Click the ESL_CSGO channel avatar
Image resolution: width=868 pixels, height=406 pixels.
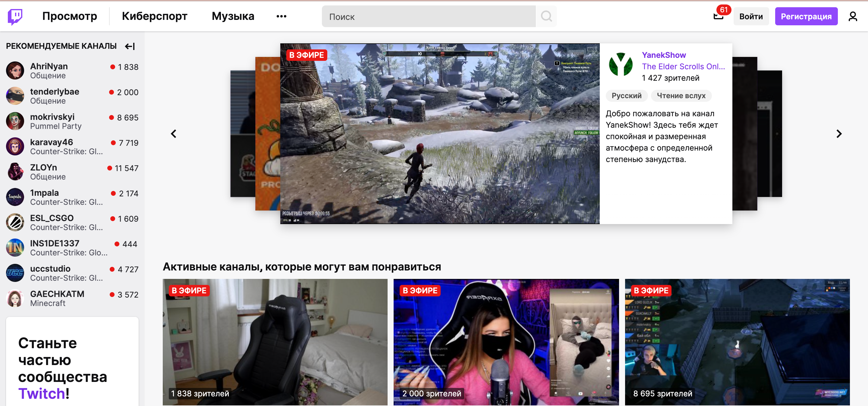[15, 223]
